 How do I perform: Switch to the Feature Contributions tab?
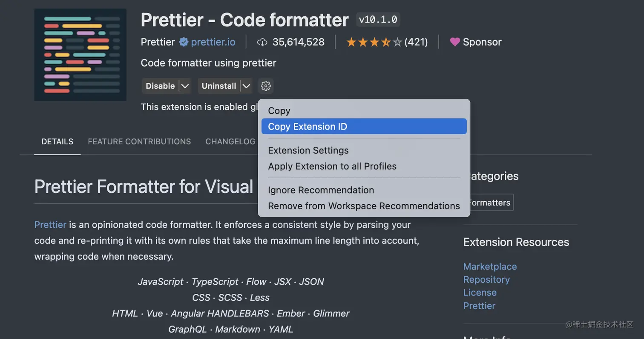(x=139, y=142)
